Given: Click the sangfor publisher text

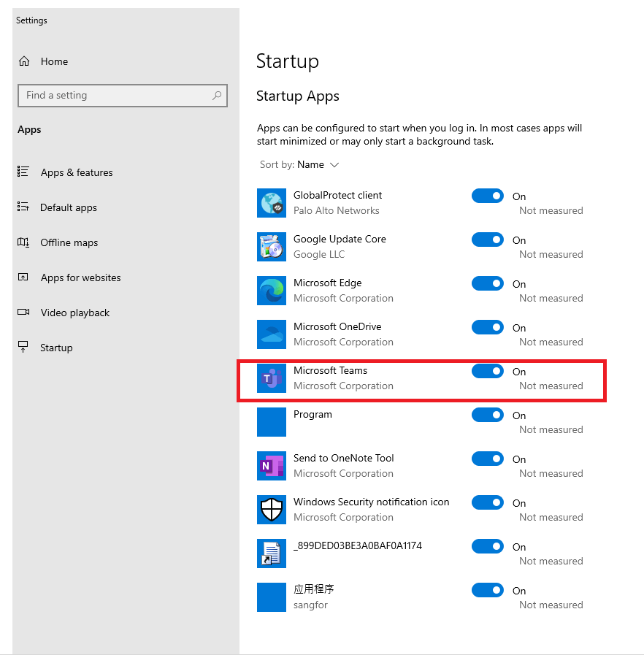Looking at the screenshot, I should point(310,605).
